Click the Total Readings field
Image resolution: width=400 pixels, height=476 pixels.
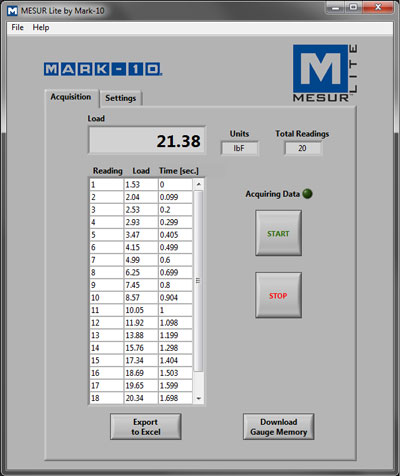pos(303,148)
